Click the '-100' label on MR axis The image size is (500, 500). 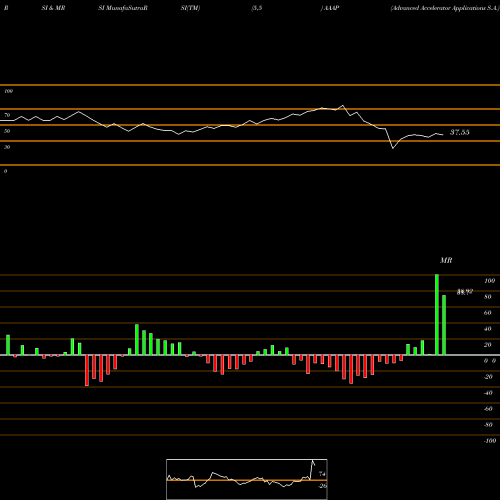(x=490, y=440)
